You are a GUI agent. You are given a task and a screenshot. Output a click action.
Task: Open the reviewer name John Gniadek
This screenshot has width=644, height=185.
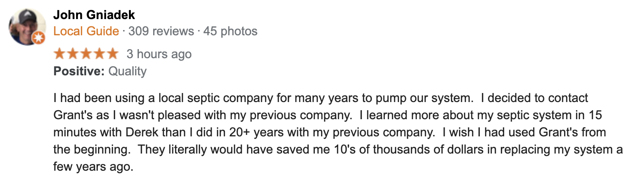pos(94,15)
